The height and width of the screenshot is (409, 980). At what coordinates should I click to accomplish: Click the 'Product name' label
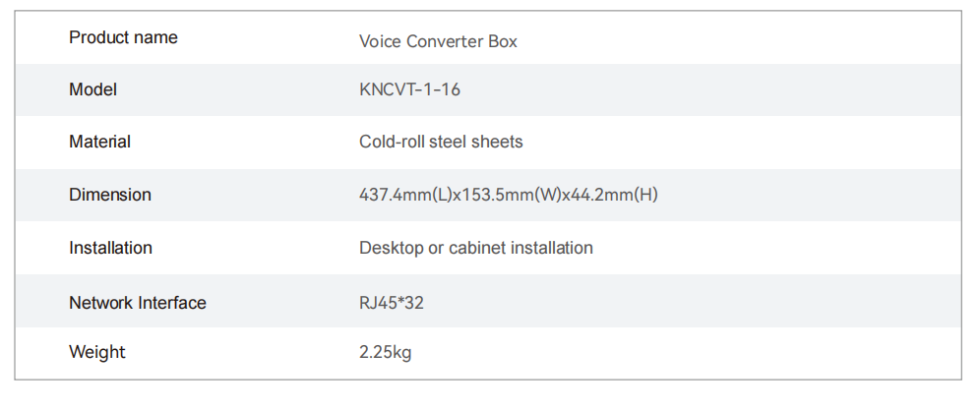[x=123, y=37]
